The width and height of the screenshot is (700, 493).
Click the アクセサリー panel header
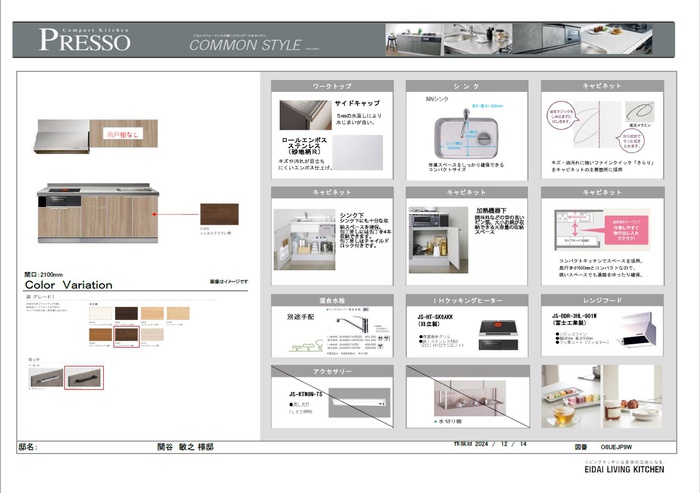click(332, 371)
